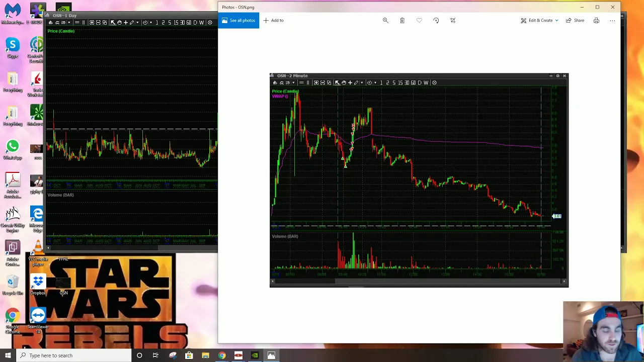Select OSN image file on desktop
Viewport: 644px width, 362px height.
pos(63,285)
